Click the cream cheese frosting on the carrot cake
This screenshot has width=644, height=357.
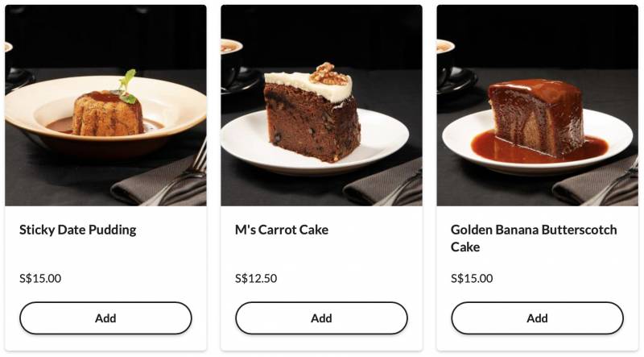309,85
